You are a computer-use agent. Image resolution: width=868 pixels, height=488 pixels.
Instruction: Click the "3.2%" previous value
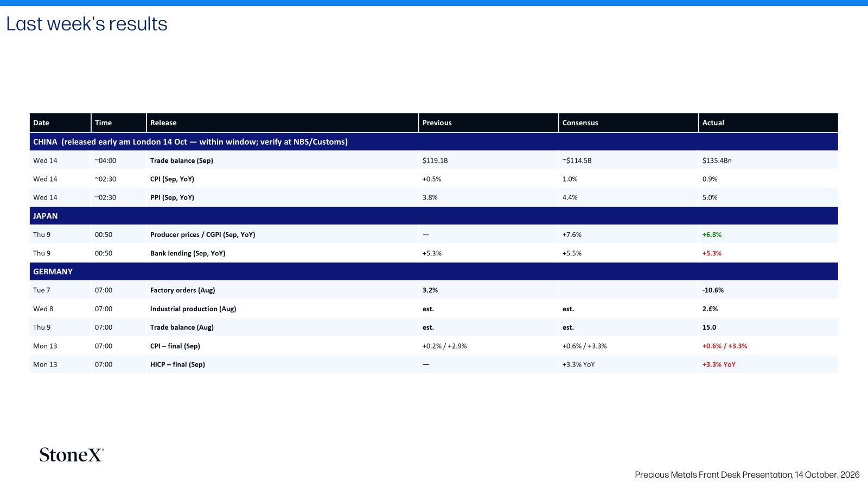pyautogui.click(x=430, y=290)
